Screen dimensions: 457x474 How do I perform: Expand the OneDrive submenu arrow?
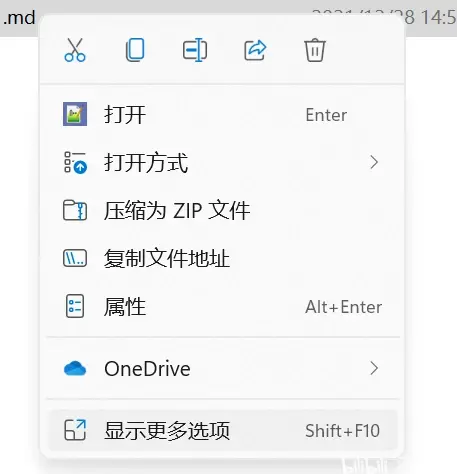tap(374, 368)
